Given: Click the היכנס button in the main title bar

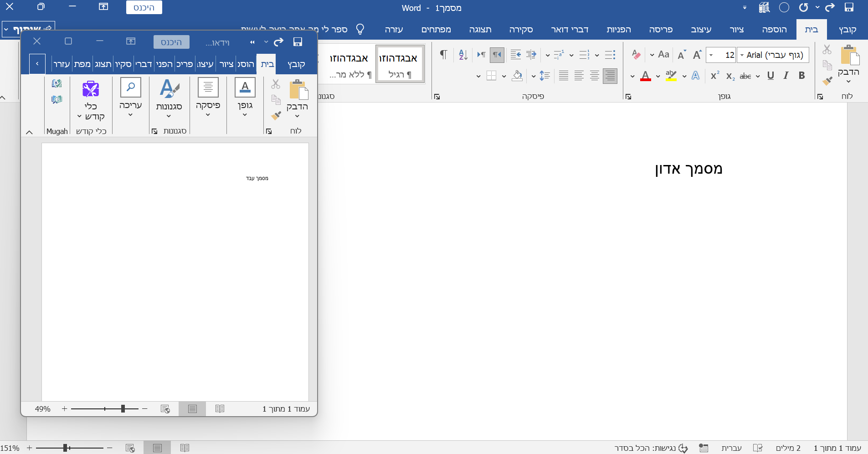Looking at the screenshot, I should coord(144,8).
